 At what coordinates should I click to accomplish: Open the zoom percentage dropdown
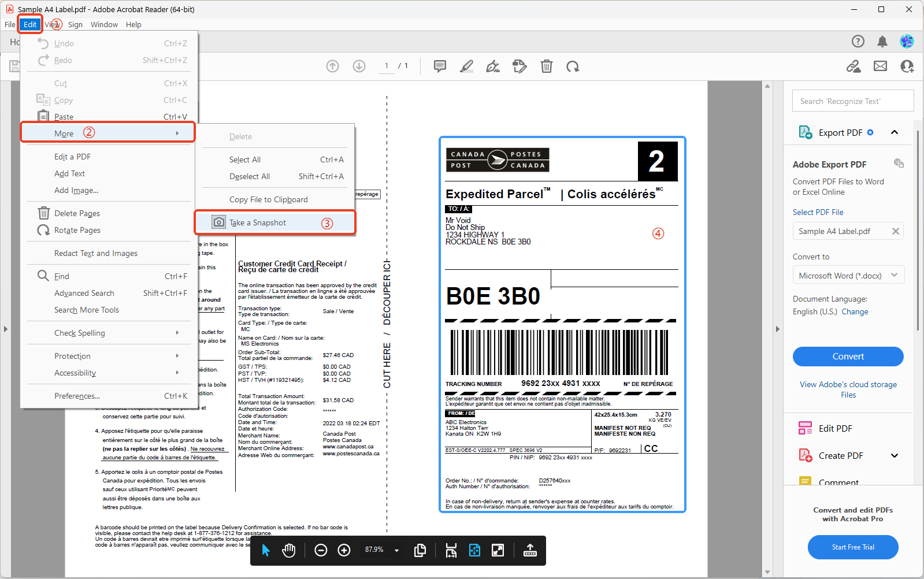tap(396, 550)
